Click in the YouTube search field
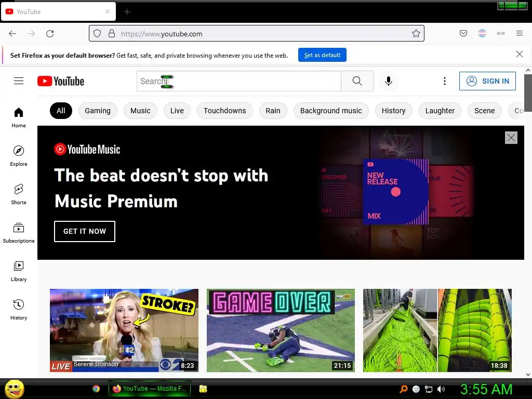The image size is (532, 399). point(239,81)
